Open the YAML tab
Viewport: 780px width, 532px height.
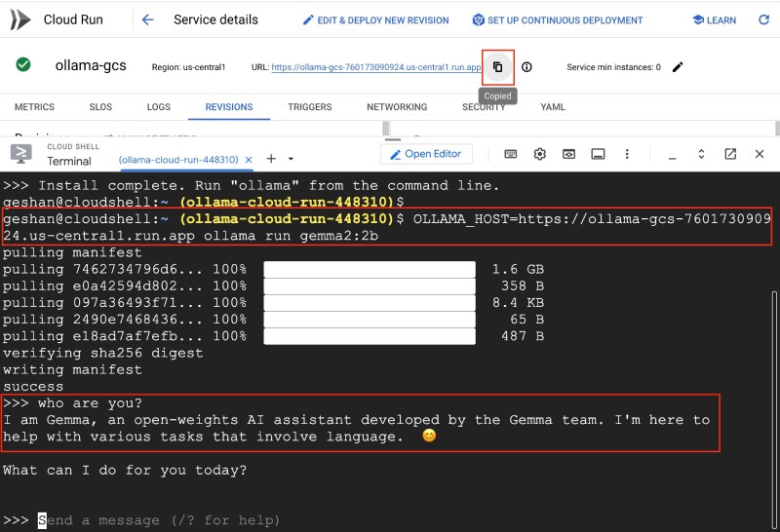[x=553, y=107]
